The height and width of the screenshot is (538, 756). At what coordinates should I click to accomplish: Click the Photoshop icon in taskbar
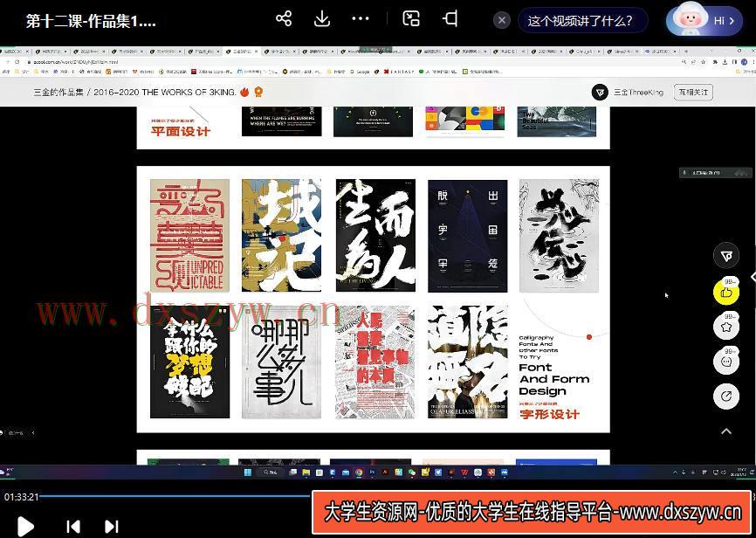click(372, 472)
